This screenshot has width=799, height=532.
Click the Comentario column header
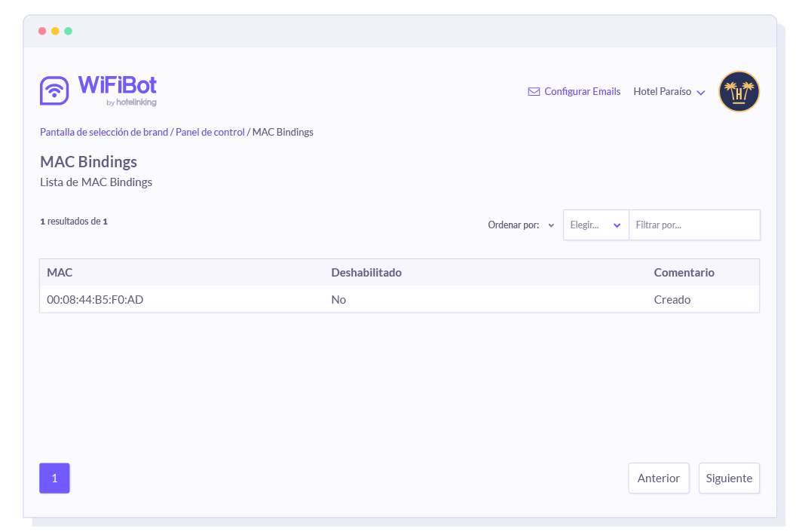(684, 273)
